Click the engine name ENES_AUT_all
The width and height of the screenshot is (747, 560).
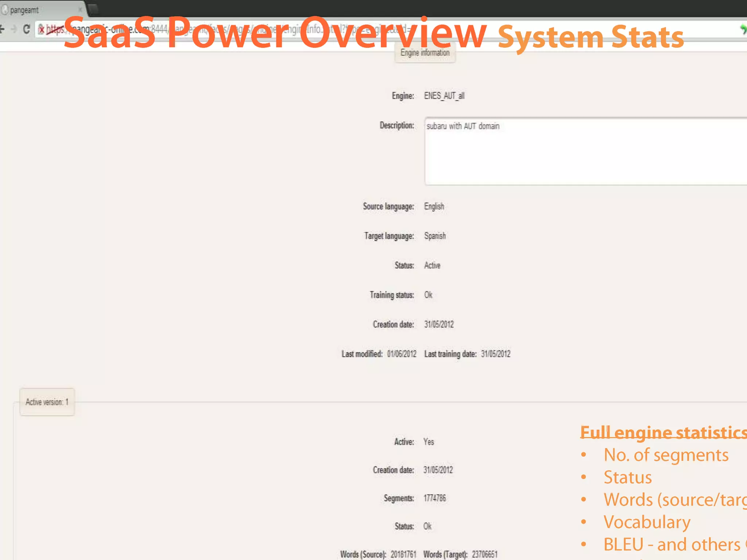click(444, 96)
